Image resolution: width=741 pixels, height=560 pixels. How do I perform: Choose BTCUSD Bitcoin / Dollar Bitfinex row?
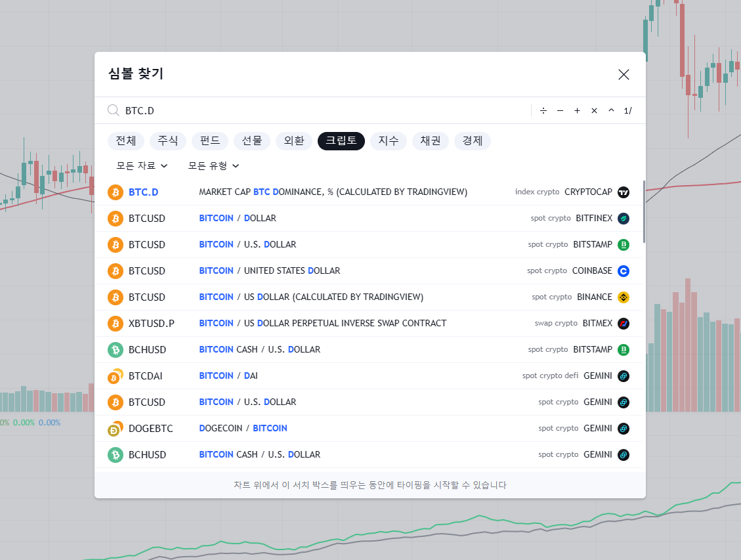(x=369, y=219)
